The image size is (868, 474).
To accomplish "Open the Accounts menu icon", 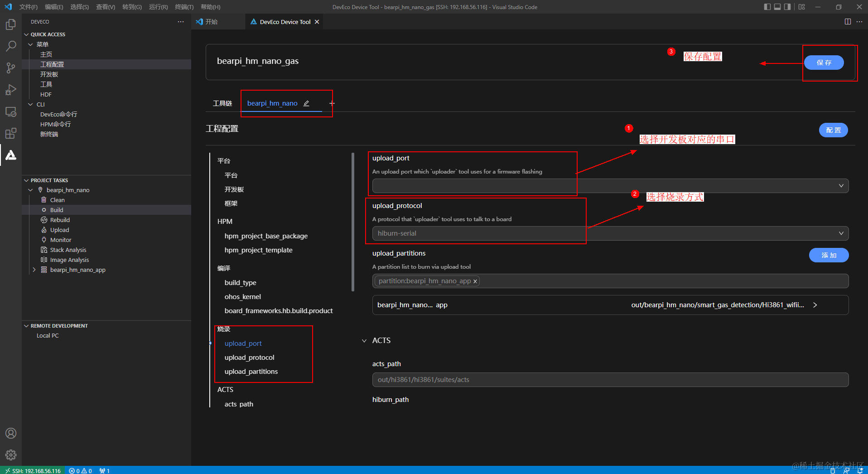I will (x=11, y=433).
